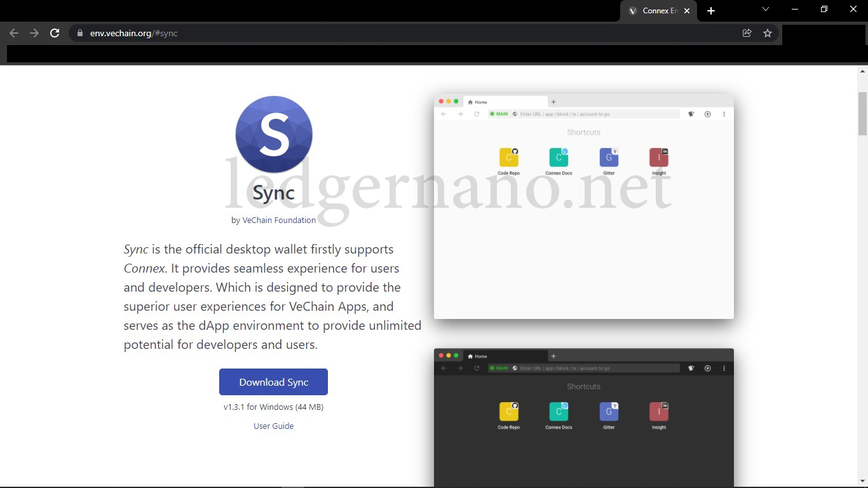Open the User Guide link
Image resolution: width=868 pixels, height=488 pixels.
[273, 426]
